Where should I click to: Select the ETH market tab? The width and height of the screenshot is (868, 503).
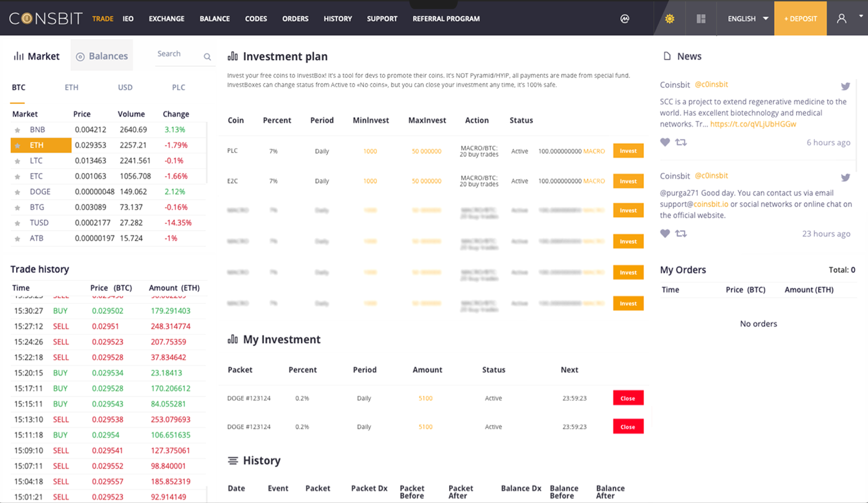tap(71, 87)
